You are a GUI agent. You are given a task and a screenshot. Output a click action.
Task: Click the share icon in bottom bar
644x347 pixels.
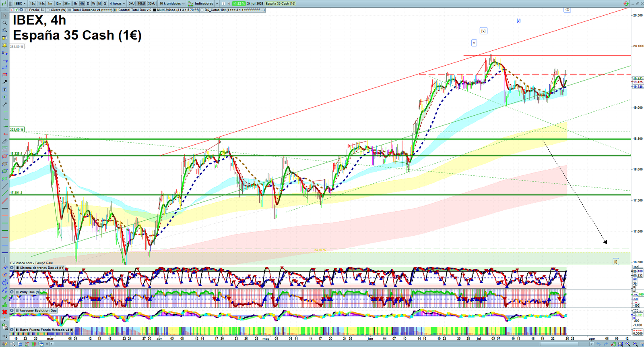[x=12, y=344]
